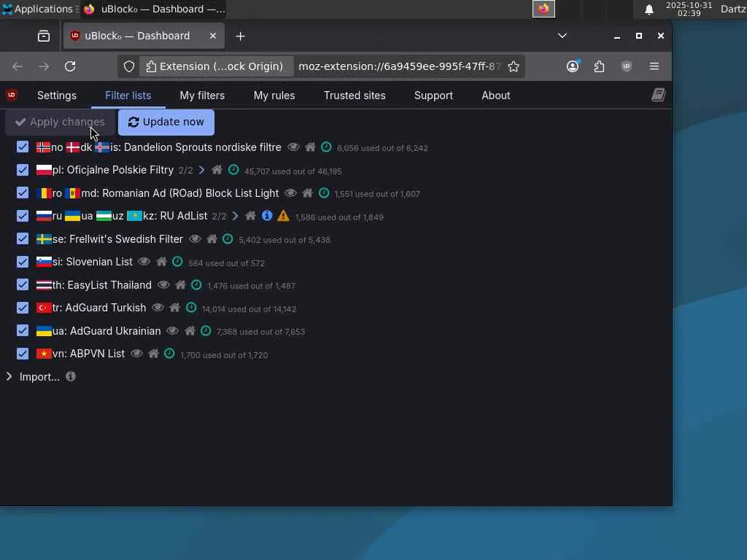
Task: Open the About tab
Action: pyautogui.click(x=495, y=96)
